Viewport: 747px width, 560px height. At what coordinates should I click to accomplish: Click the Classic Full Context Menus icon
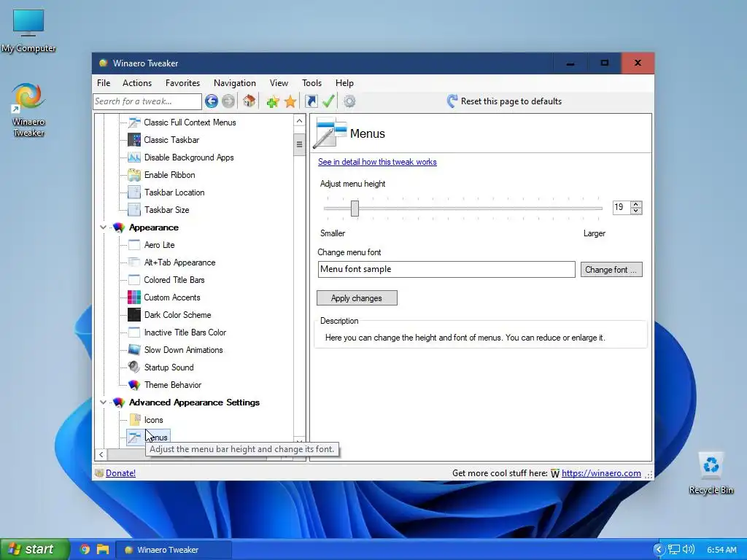[x=134, y=122]
